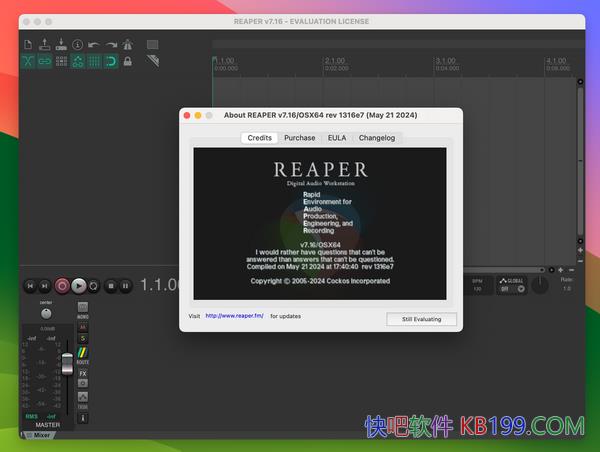The width and height of the screenshot is (600, 452).
Task: Toggle the locking padlock icon
Action: (127, 61)
